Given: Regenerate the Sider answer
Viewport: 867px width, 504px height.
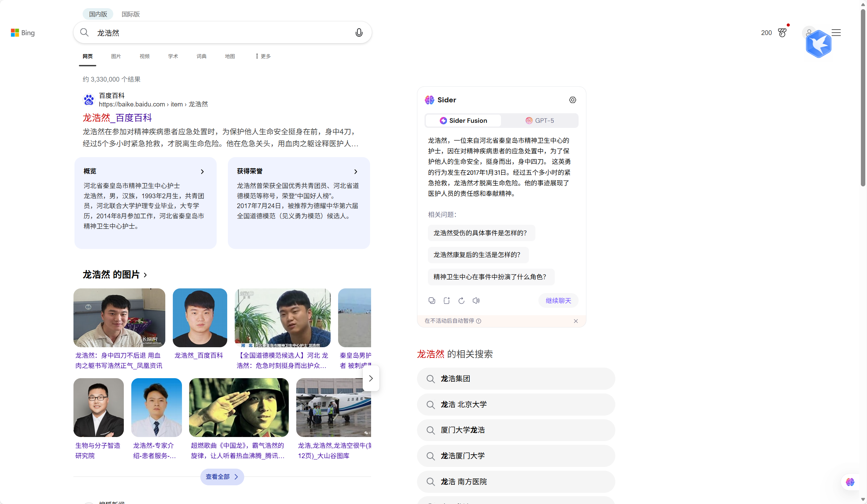Looking at the screenshot, I should [461, 300].
